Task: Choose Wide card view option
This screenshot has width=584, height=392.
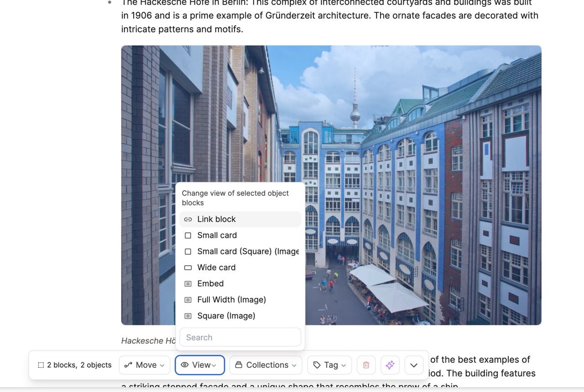Action: coord(216,268)
